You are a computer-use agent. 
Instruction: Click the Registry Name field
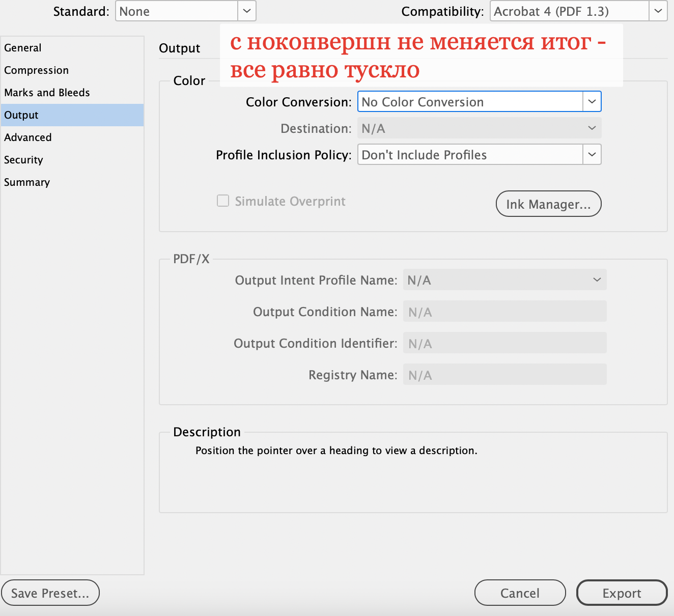point(505,375)
